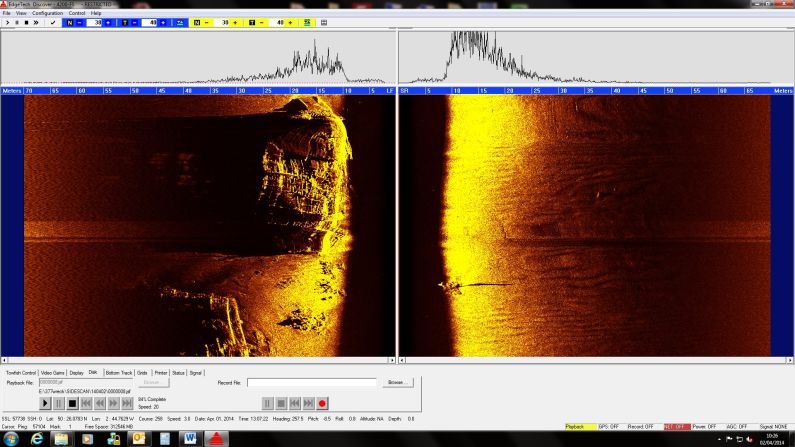
Task: Switch to the Display tab
Action: point(77,373)
